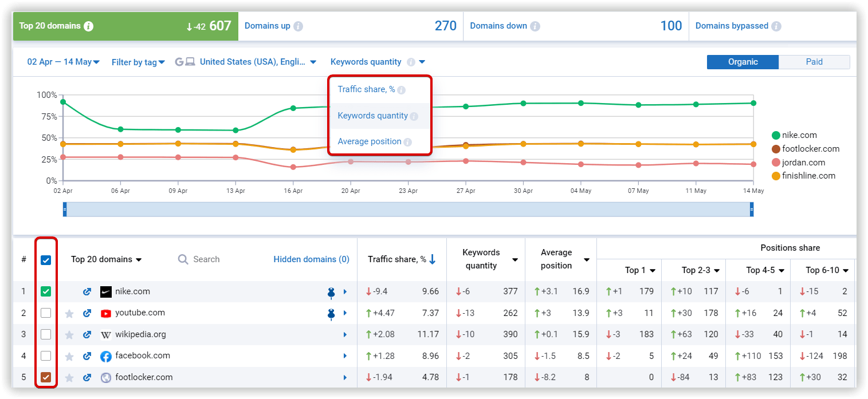Click the jordan.com pink legend swatch
The width and height of the screenshot is (868, 399).
coord(776,163)
